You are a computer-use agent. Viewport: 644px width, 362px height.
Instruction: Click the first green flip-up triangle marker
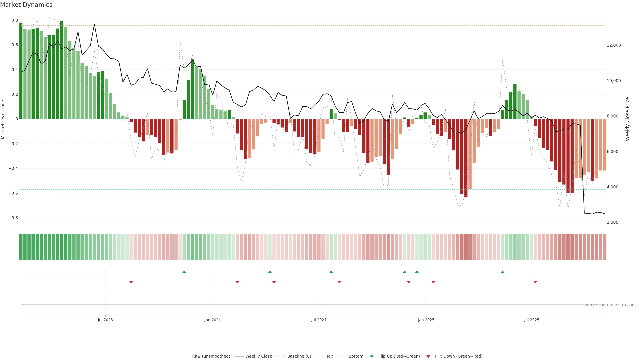coord(184,272)
